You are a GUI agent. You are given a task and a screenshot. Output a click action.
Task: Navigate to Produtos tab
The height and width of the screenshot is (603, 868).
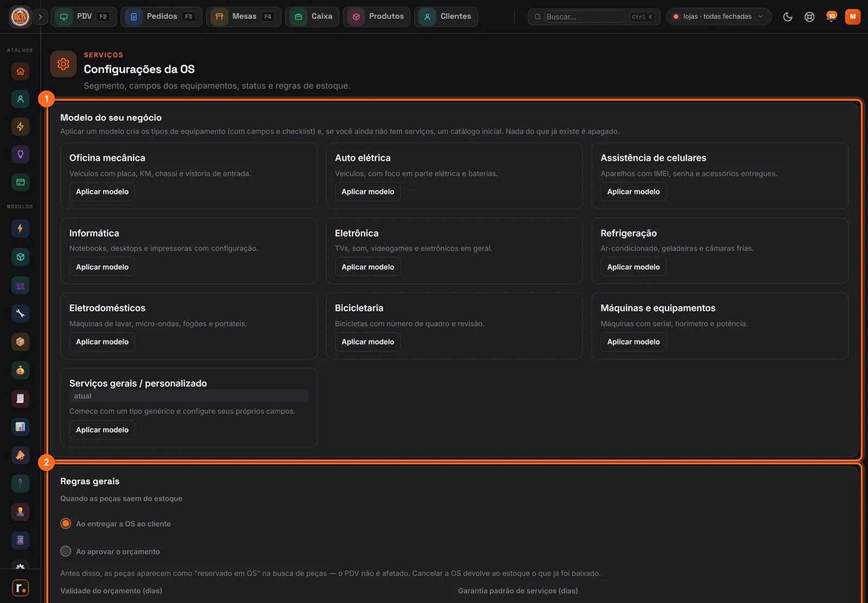pos(376,17)
